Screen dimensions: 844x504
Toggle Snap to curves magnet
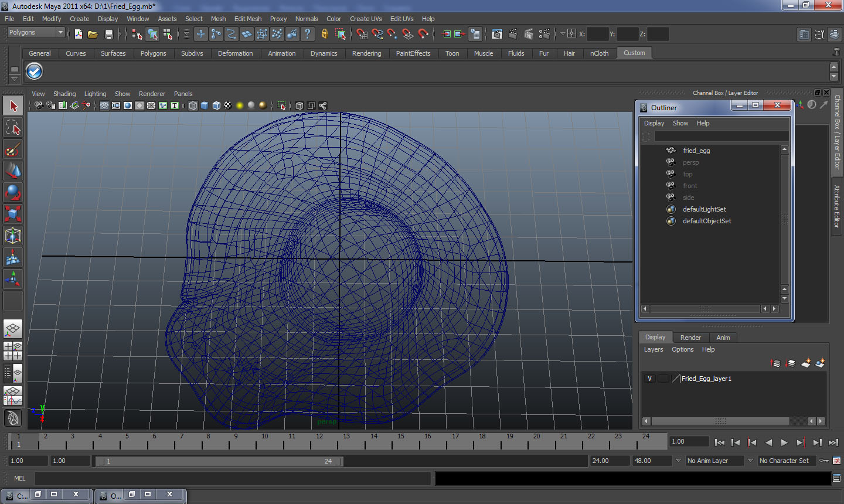point(377,34)
